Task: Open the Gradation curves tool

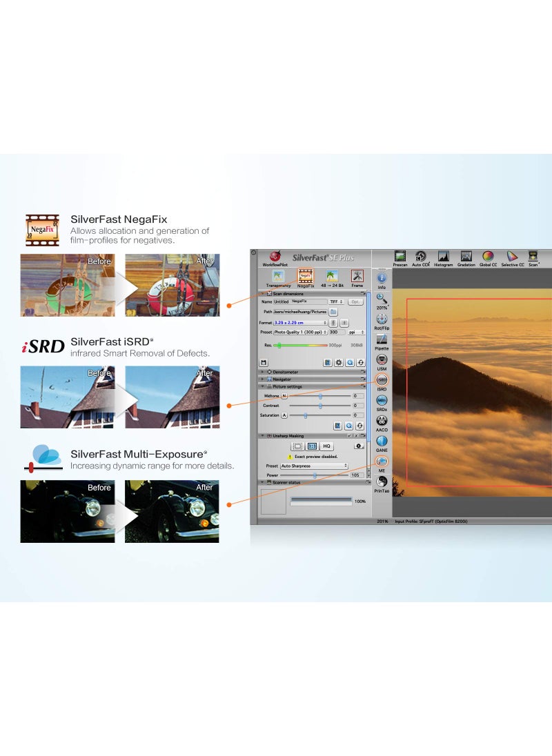Action: [466, 259]
